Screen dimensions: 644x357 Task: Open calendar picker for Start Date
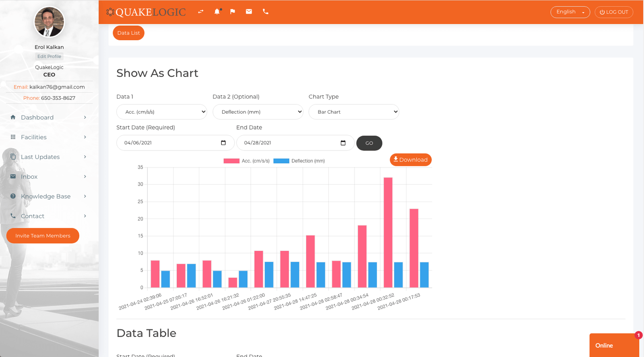point(223,143)
